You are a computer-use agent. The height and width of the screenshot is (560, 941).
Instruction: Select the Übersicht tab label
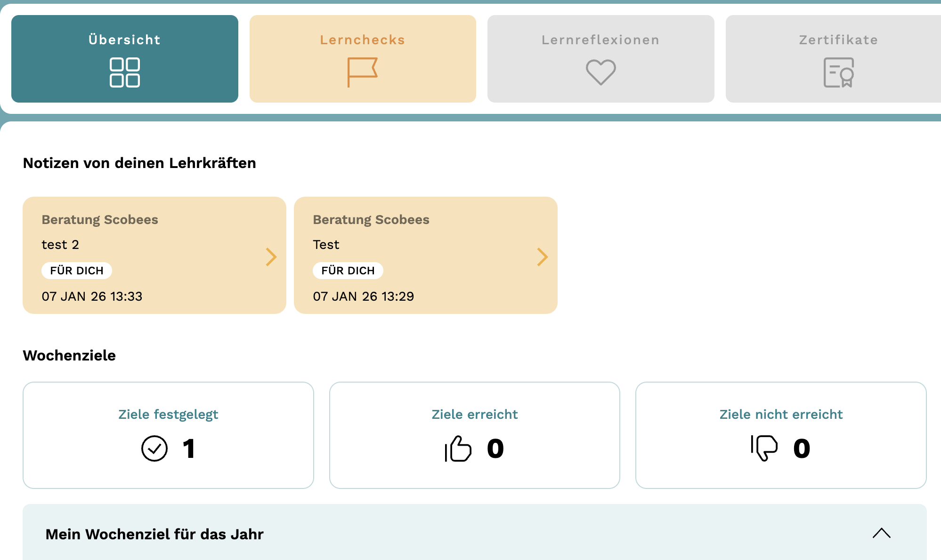pyautogui.click(x=125, y=40)
